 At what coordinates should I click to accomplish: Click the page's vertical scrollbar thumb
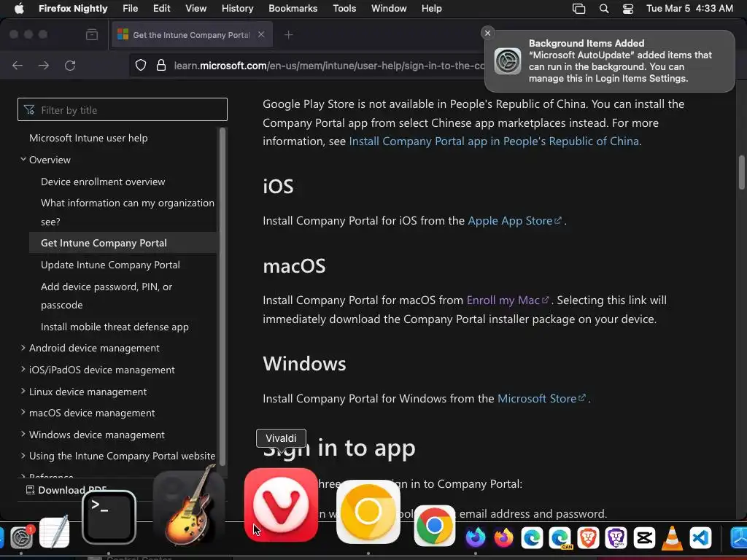tap(741, 172)
